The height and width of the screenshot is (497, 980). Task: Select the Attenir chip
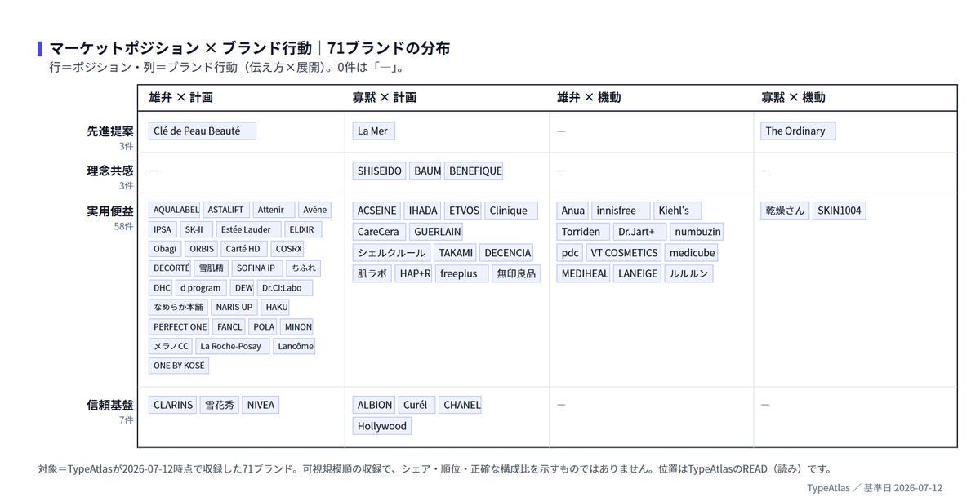coord(274,210)
